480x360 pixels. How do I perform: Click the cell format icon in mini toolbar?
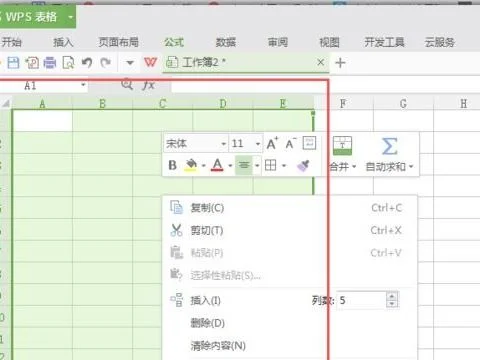309,143
